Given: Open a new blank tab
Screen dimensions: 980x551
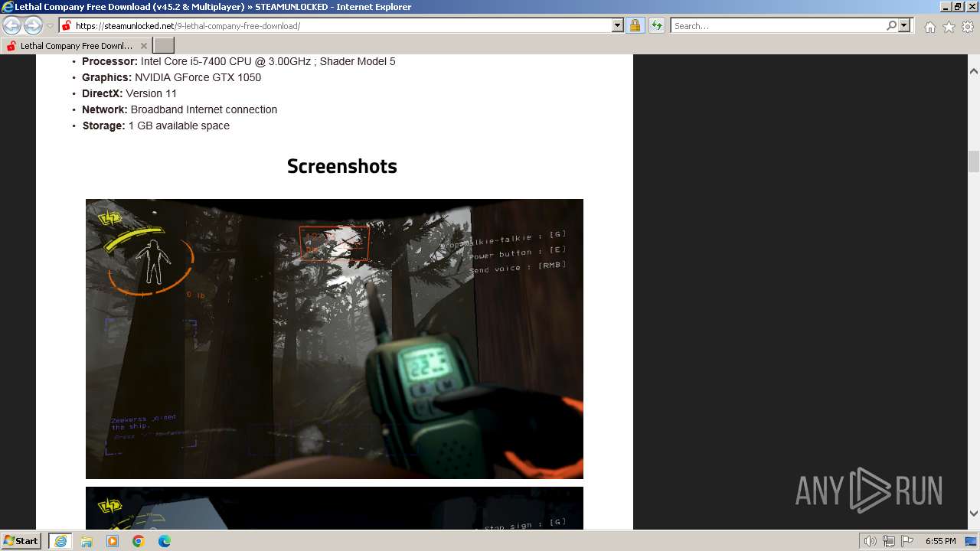Looking at the screenshot, I should (x=164, y=46).
